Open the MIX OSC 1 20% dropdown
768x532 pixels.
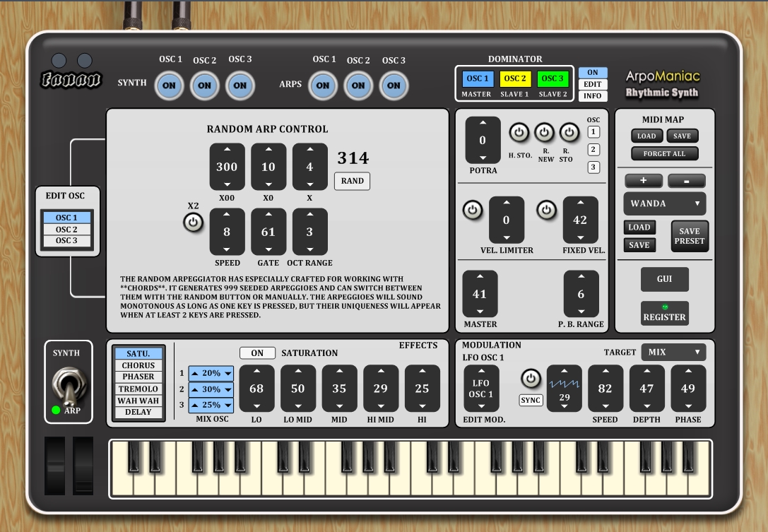tap(211, 373)
